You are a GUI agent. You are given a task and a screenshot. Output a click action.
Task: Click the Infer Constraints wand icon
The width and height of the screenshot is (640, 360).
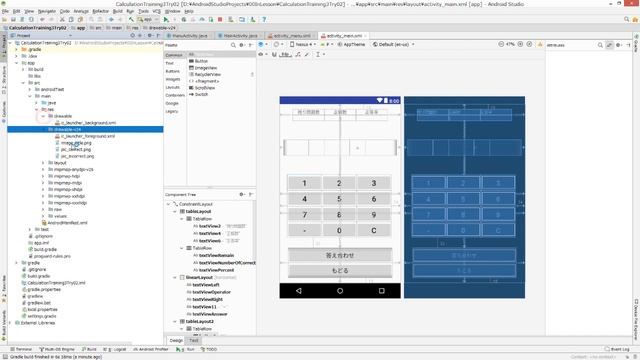pyautogui.click(x=307, y=54)
